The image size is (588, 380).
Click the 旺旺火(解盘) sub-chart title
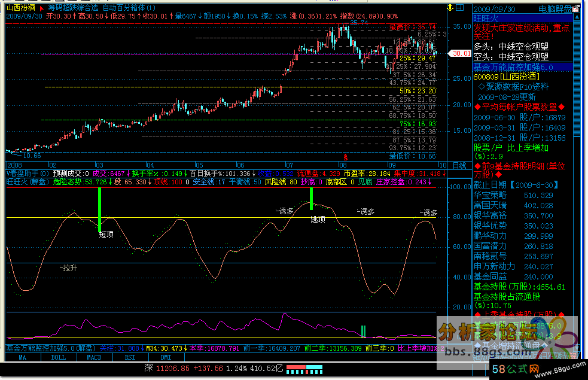[28, 182]
